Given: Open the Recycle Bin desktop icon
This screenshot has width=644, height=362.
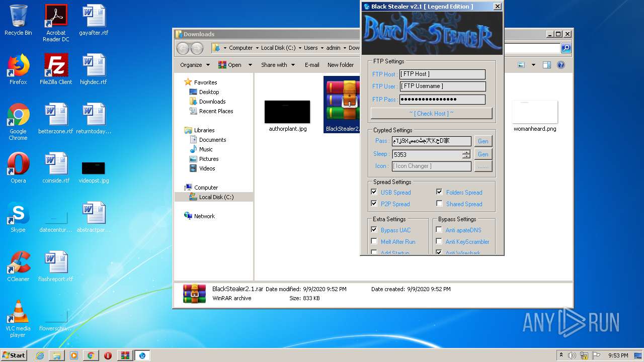Looking at the screenshot, I should [x=18, y=21].
